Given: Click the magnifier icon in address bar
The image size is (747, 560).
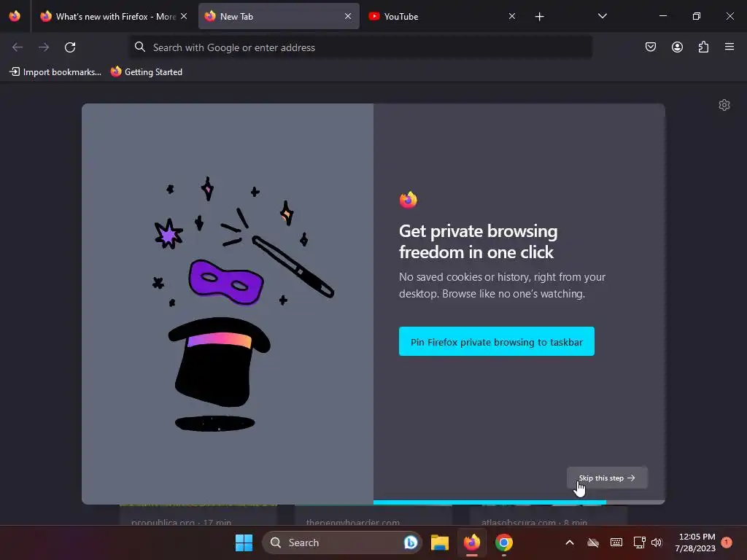Looking at the screenshot, I should click(139, 47).
